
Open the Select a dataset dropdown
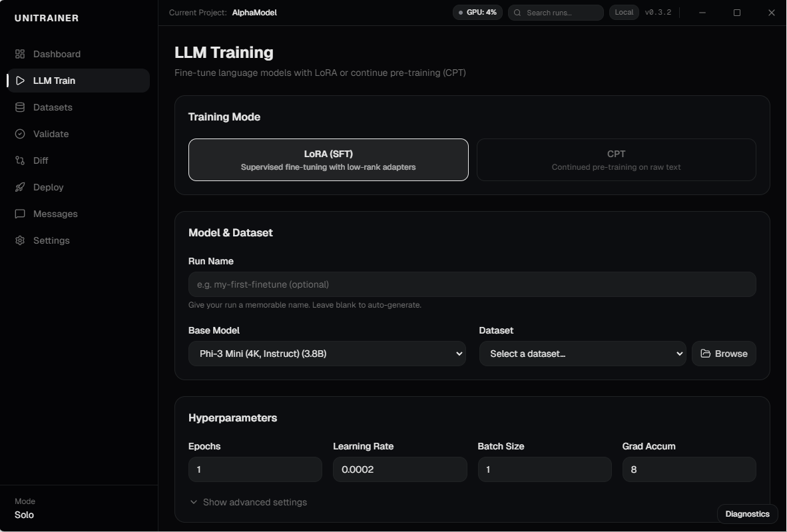[582, 354]
